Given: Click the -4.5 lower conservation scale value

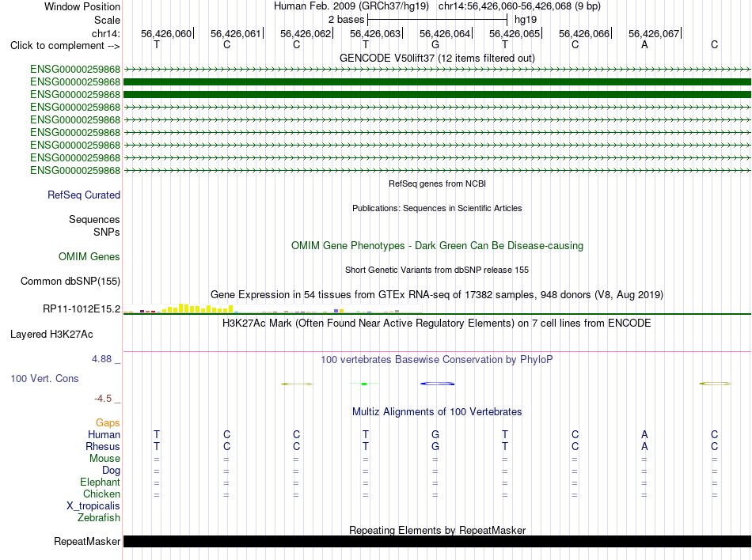Looking at the screenshot, I should click(x=103, y=399).
